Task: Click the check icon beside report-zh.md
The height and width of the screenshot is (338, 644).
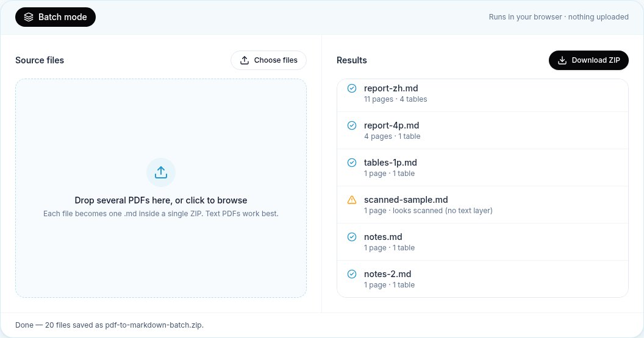Action: (352, 88)
